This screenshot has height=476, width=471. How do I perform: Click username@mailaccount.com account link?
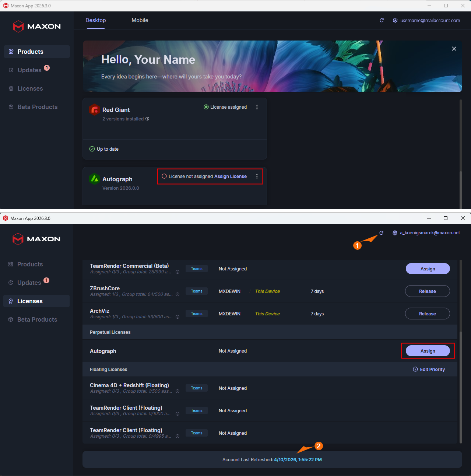(430, 20)
